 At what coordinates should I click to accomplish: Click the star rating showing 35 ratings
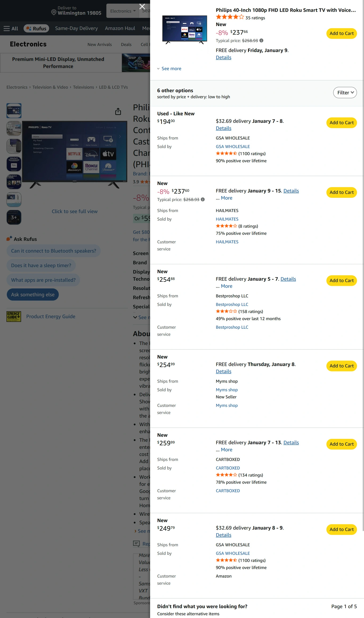230,17
